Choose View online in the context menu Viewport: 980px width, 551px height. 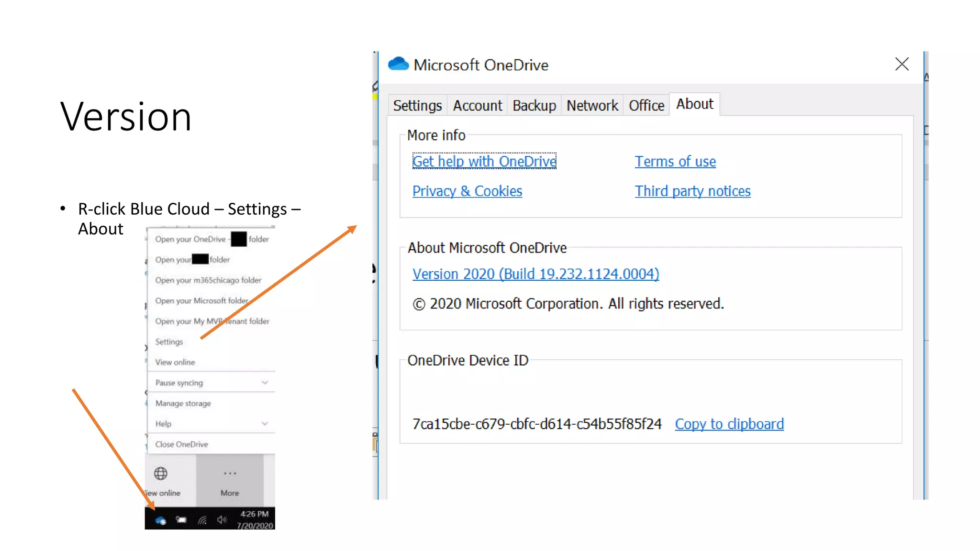tap(175, 363)
